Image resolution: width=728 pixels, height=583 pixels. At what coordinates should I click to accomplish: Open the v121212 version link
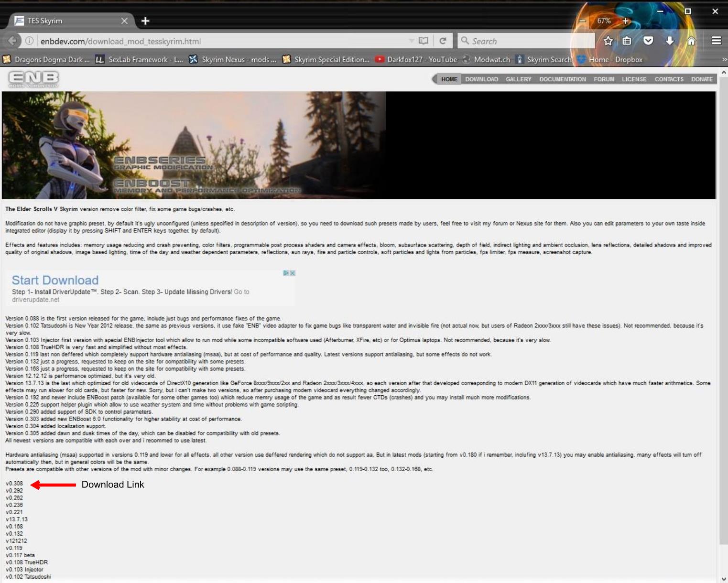(x=16, y=541)
